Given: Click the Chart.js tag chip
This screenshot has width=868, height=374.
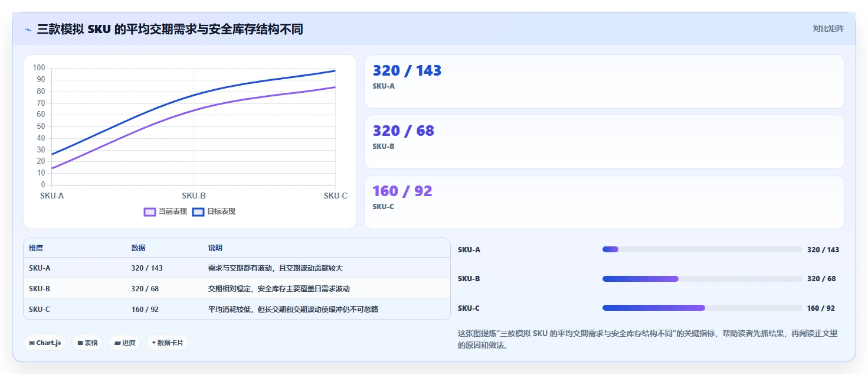Looking at the screenshot, I should tap(45, 343).
